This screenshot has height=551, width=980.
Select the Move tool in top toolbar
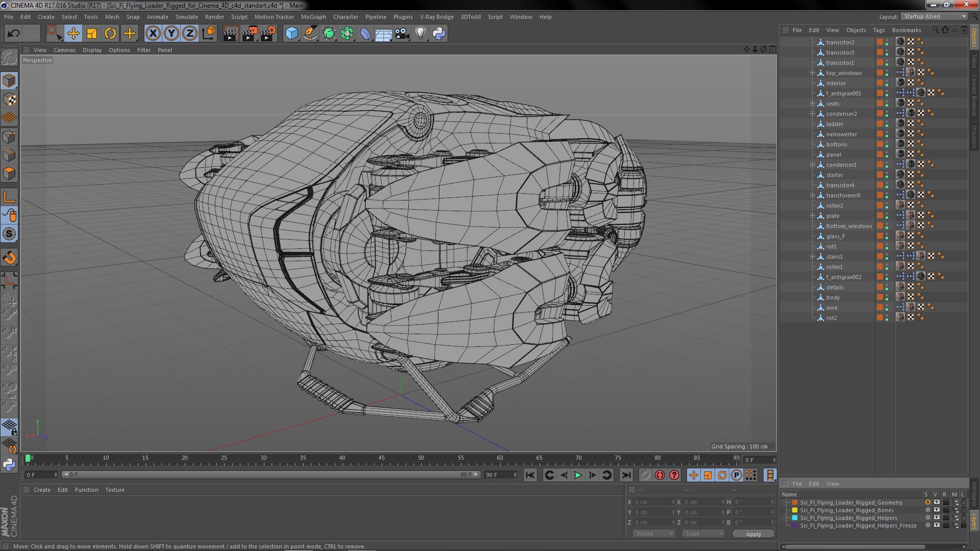(x=73, y=34)
